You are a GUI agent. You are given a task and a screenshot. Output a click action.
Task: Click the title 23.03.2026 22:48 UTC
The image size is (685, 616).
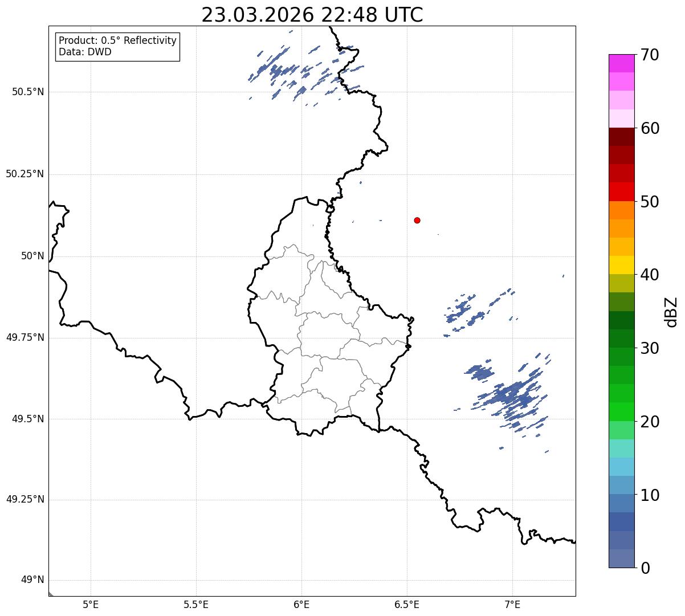(x=312, y=15)
